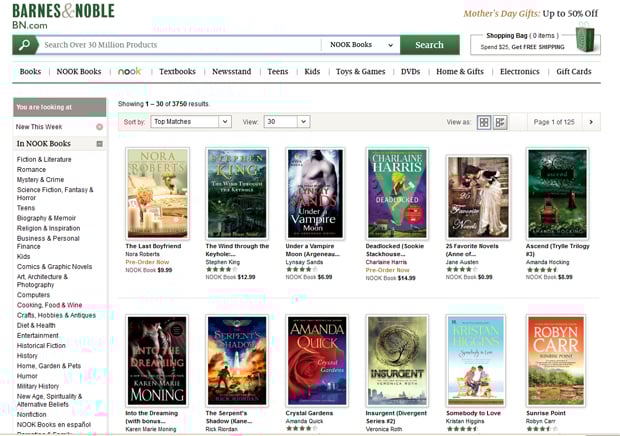Open Under a Vampire Moon cover
Viewport: 620px width, 436px height.
[315, 193]
